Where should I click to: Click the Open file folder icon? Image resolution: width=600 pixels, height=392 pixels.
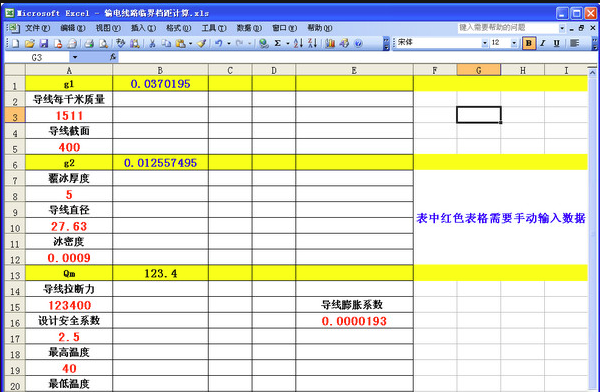[29, 43]
